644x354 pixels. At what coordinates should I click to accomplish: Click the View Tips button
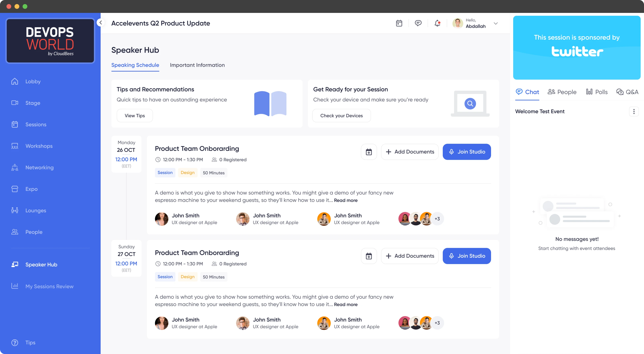pyautogui.click(x=134, y=116)
